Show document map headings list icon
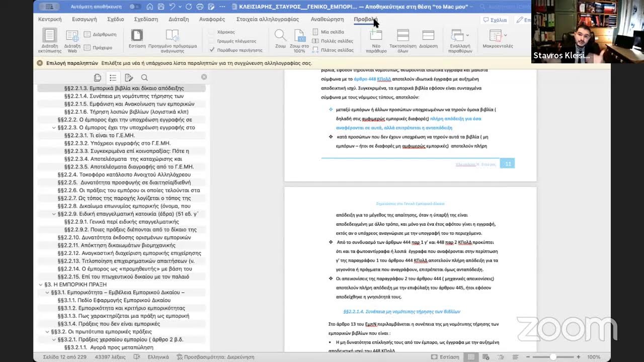The height and width of the screenshot is (362, 644). pos(113,77)
